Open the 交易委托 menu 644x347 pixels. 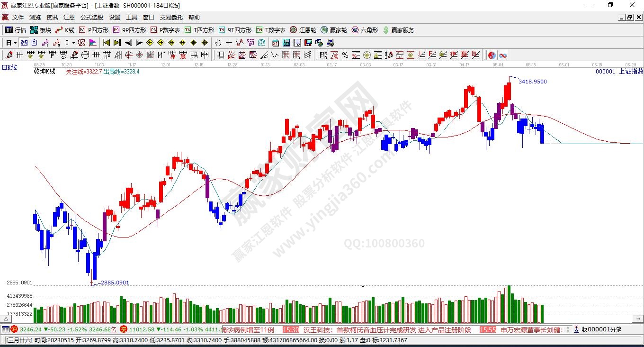(x=171, y=18)
